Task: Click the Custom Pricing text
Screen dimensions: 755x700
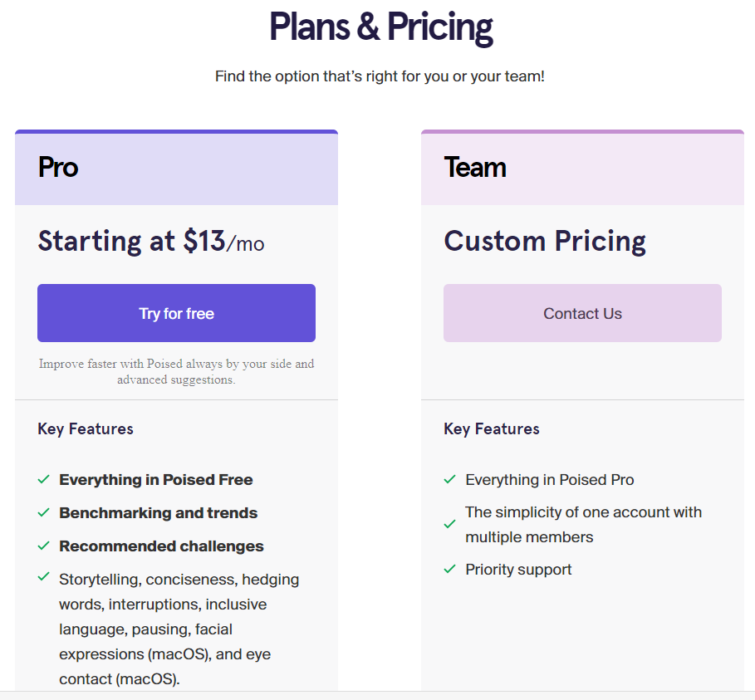Action: pyautogui.click(x=545, y=242)
